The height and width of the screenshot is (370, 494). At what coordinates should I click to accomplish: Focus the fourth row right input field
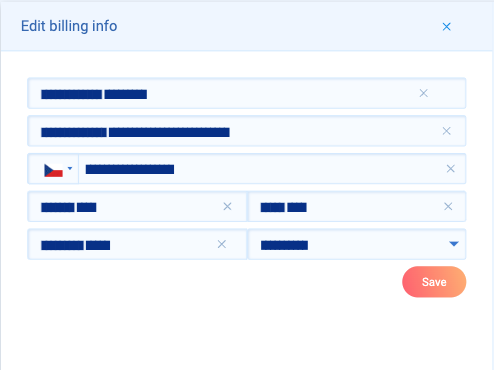tap(357, 207)
